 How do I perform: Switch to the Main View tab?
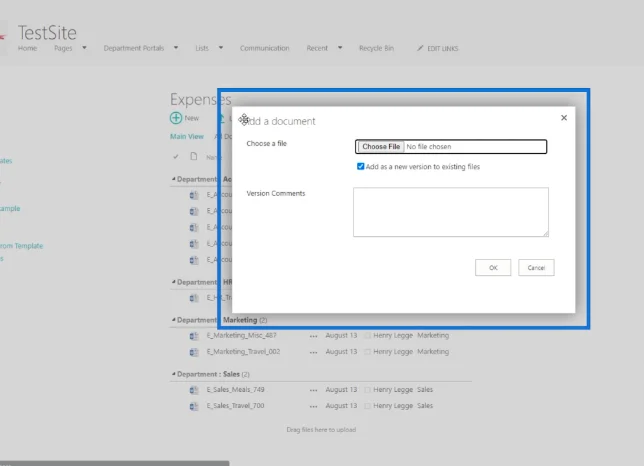[x=187, y=136]
